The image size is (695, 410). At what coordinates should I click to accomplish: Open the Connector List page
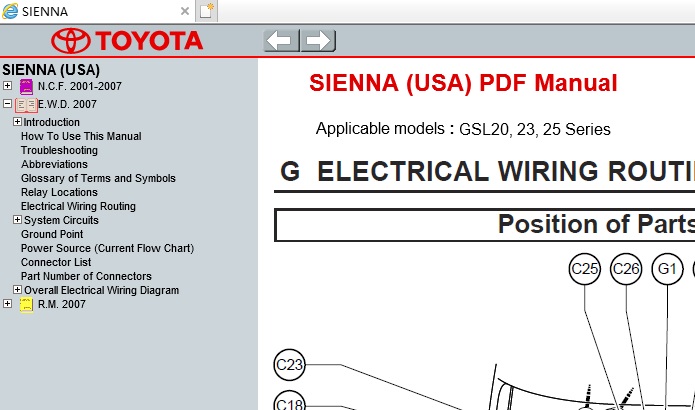point(56,262)
